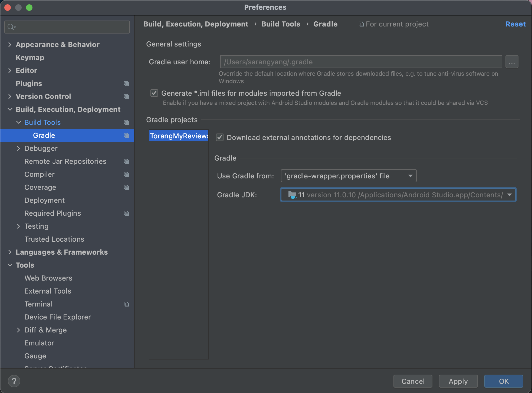
Task: Click the Apply button
Action: pos(458,381)
